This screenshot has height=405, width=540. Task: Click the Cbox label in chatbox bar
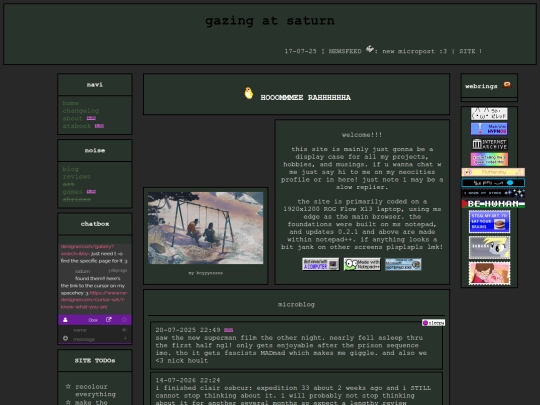pos(93,320)
